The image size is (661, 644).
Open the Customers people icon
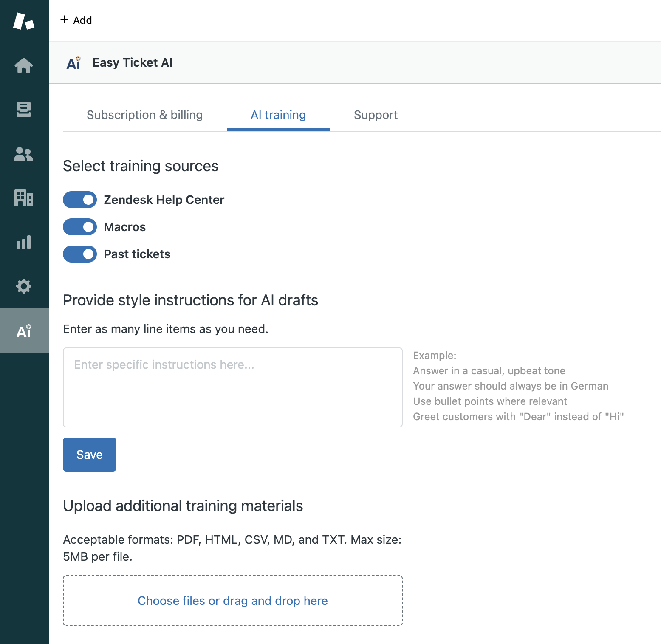[x=24, y=154]
